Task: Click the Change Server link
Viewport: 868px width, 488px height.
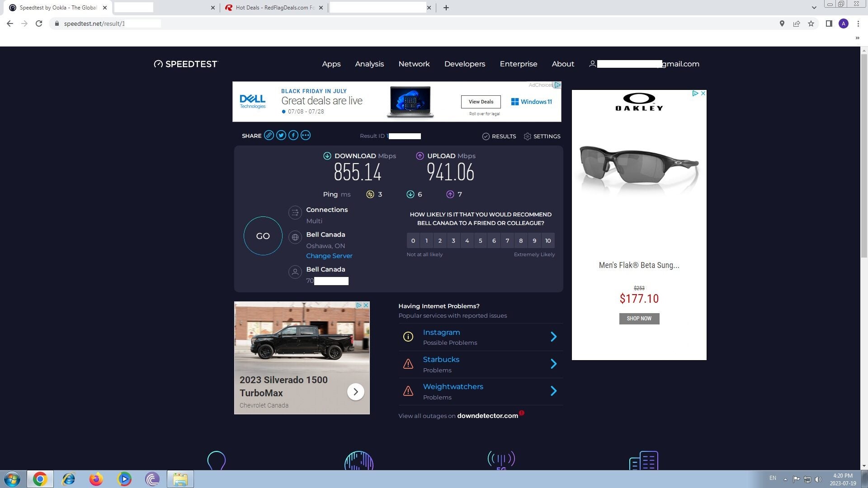Action: click(x=329, y=256)
